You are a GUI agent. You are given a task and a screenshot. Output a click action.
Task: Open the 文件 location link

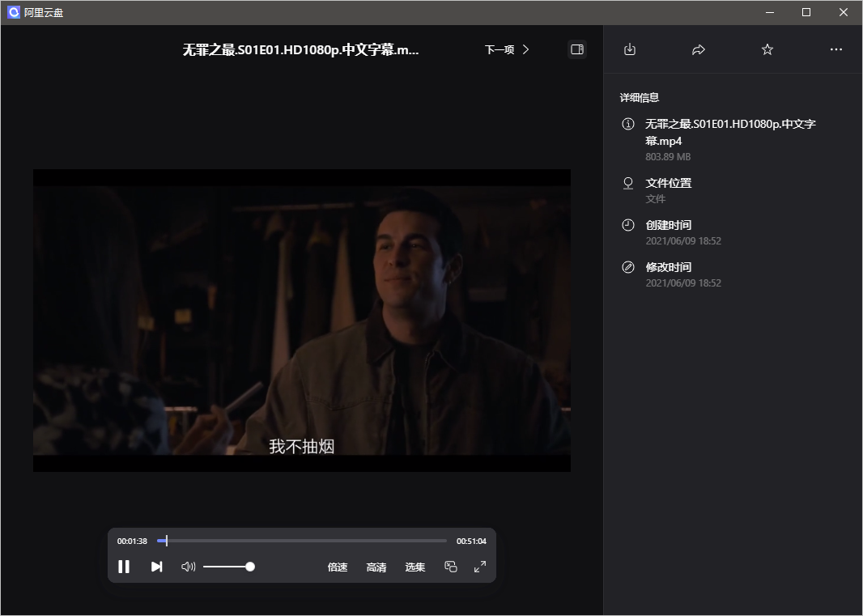(x=656, y=199)
